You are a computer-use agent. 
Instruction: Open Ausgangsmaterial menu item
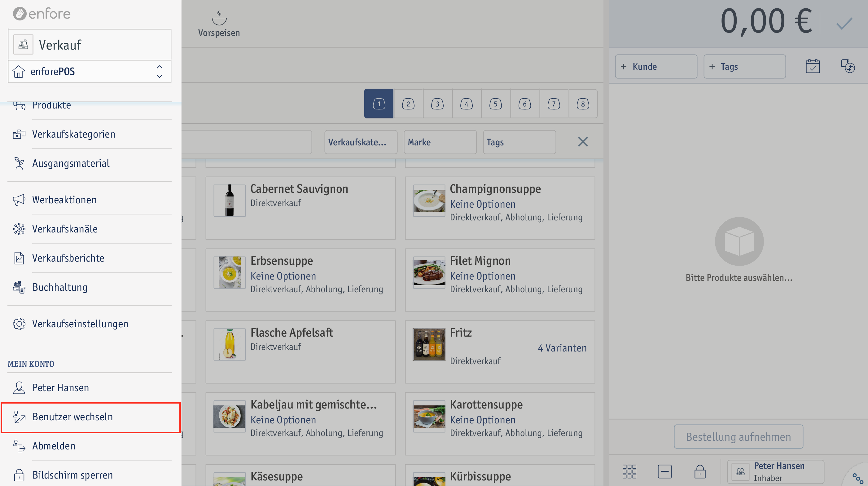click(90, 163)
